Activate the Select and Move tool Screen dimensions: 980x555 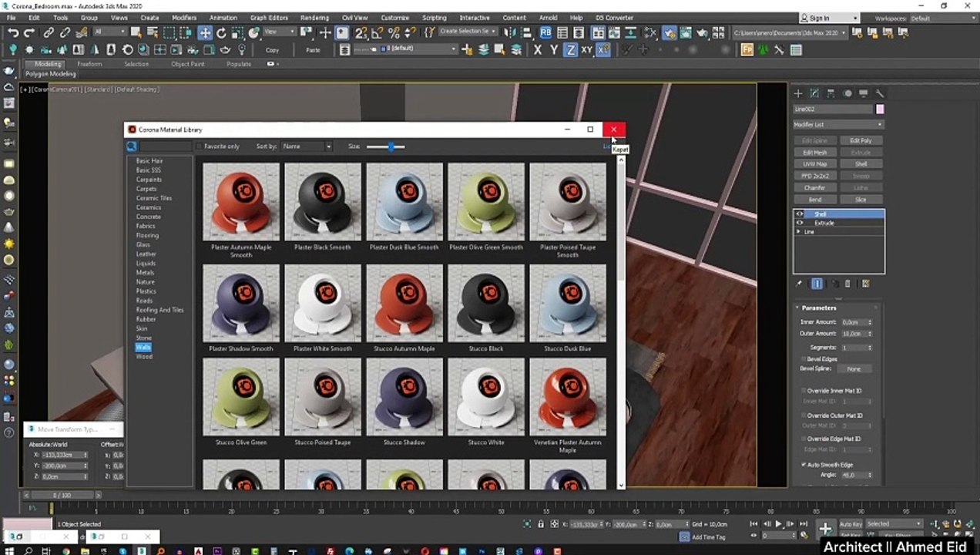coord(205,32)
